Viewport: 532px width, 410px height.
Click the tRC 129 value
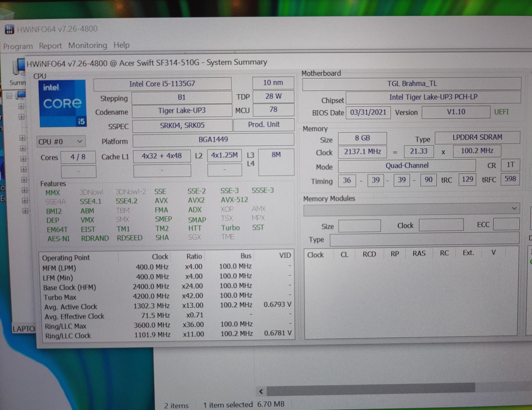[467, 179]
